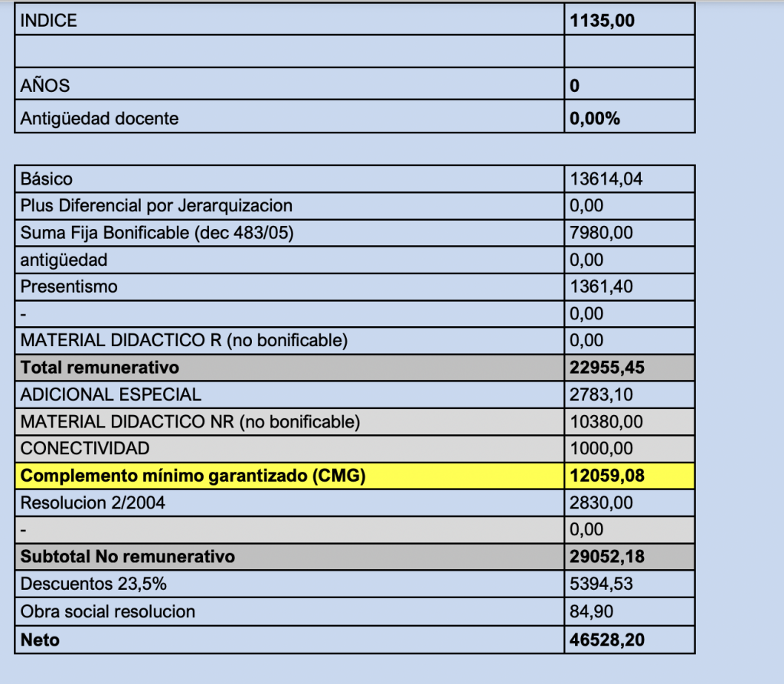The height and width of the screenshot is (684, 784).
Task: Select MATERIAL DIDACTICO NR (no bonificable) label
Action: click(x=190, y=422)
